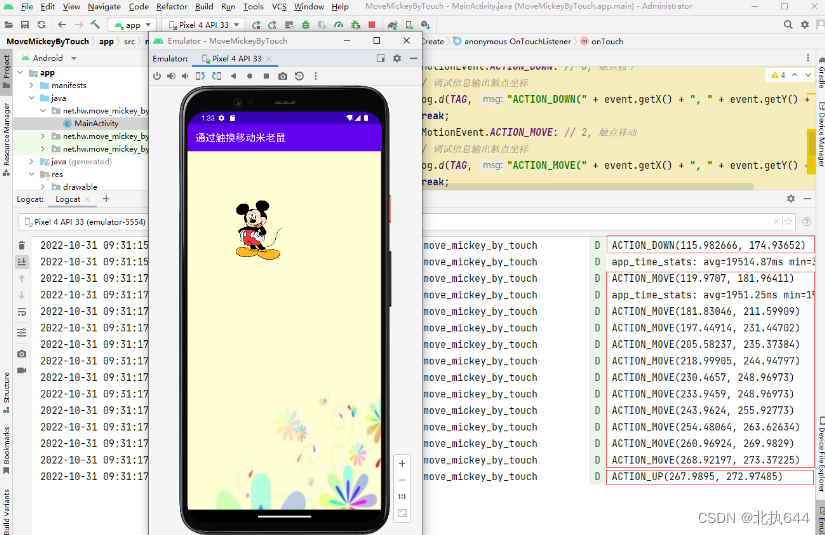Image resolution: width=825 pixels, height=535 pixels.
Task: Open the app run configuration dropdown
Action: [132, 25]
